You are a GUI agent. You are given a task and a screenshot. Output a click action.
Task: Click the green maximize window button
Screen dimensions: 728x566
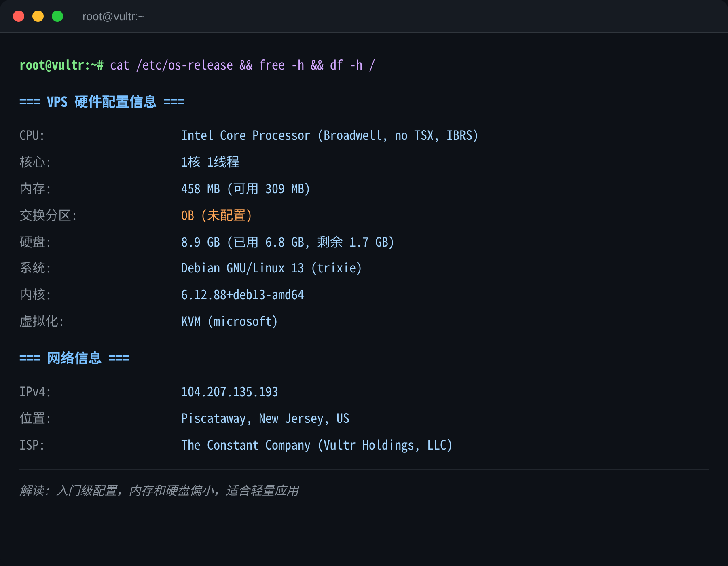[57, 16]
